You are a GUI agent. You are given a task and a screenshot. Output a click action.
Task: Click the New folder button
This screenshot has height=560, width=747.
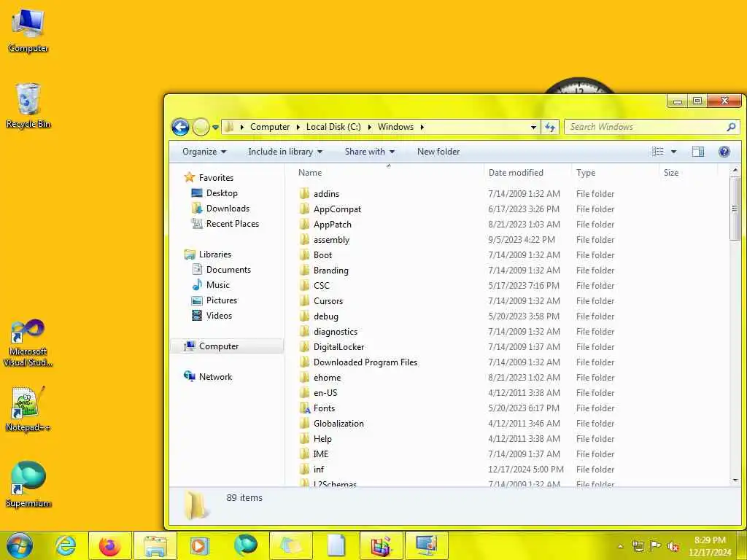pos(438,152)
